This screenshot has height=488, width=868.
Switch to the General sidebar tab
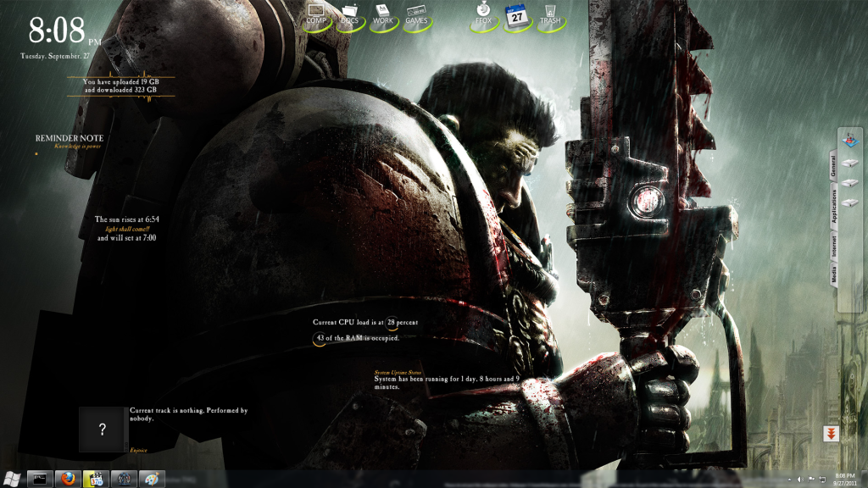833,164
